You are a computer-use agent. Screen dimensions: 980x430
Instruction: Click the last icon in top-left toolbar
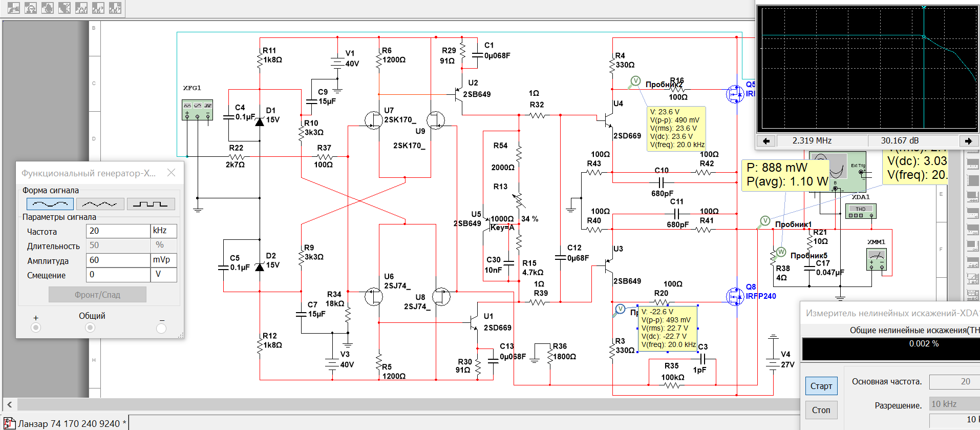(x=115, y=8)
